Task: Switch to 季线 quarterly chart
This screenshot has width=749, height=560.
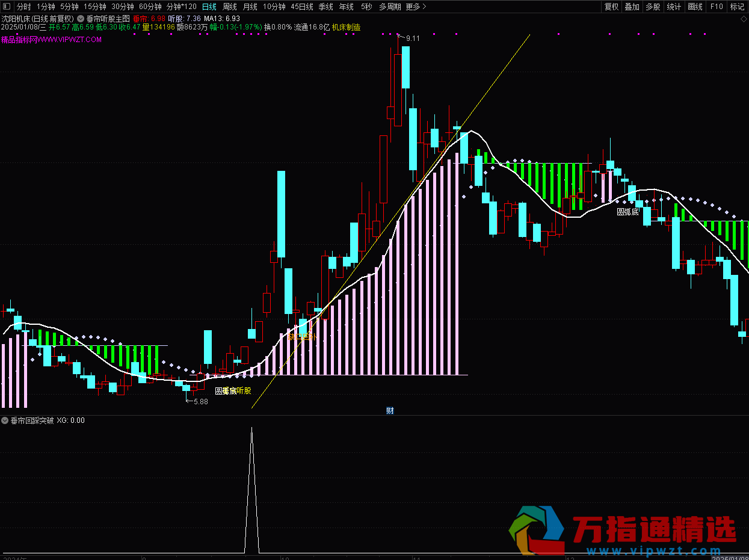Action: (x=326, y=7)
